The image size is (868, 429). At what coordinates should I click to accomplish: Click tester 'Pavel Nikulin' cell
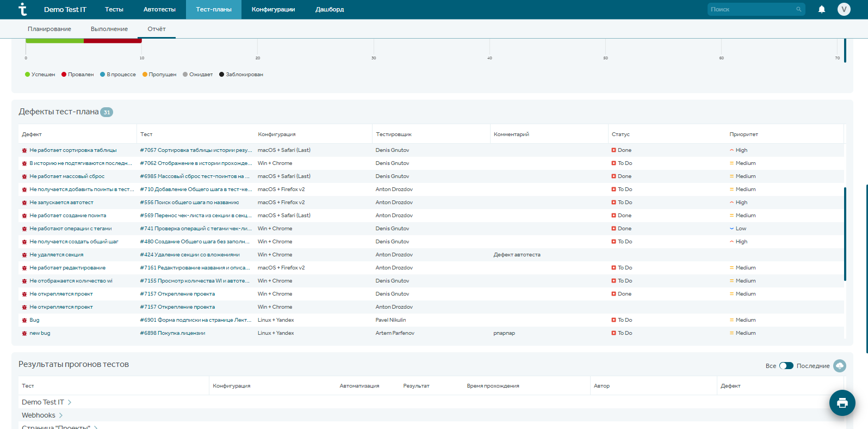point(390,320)
